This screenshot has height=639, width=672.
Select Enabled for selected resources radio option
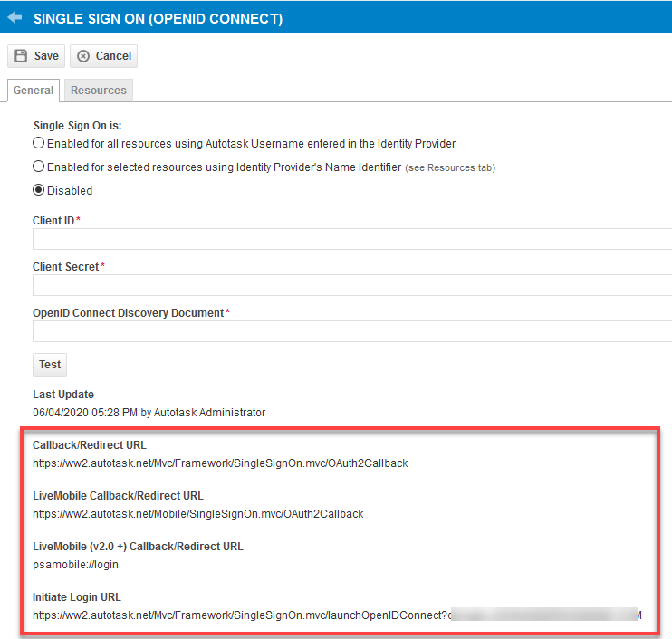[x=39, y=167]
